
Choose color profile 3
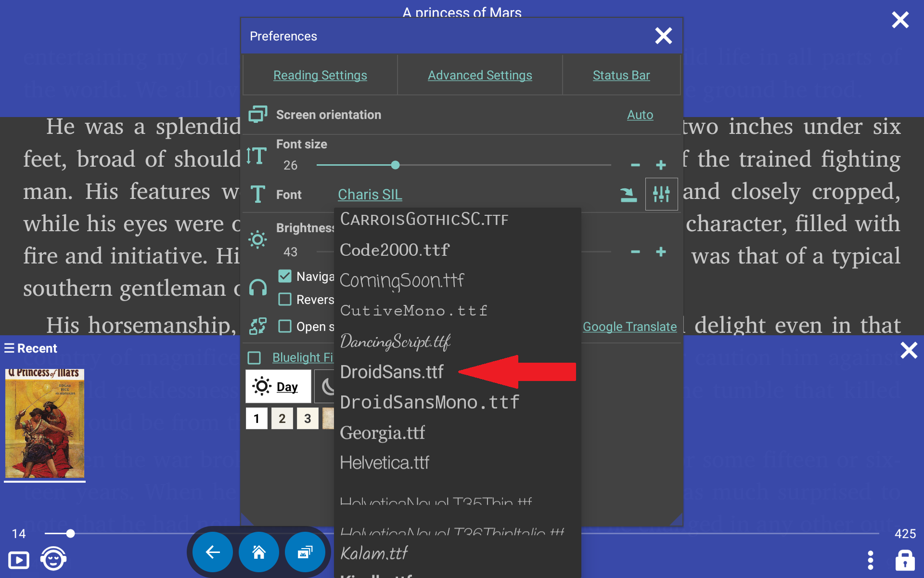[308, 419]
